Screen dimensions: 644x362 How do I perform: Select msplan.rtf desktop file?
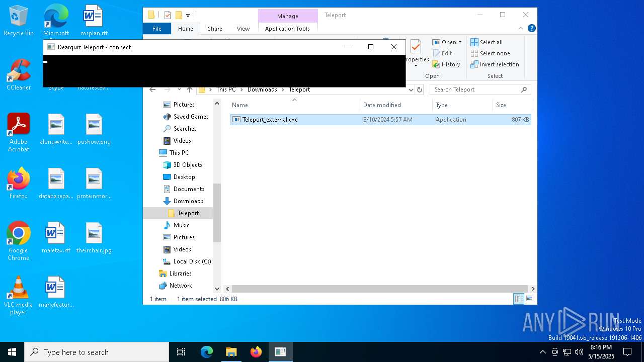(94, 21)
